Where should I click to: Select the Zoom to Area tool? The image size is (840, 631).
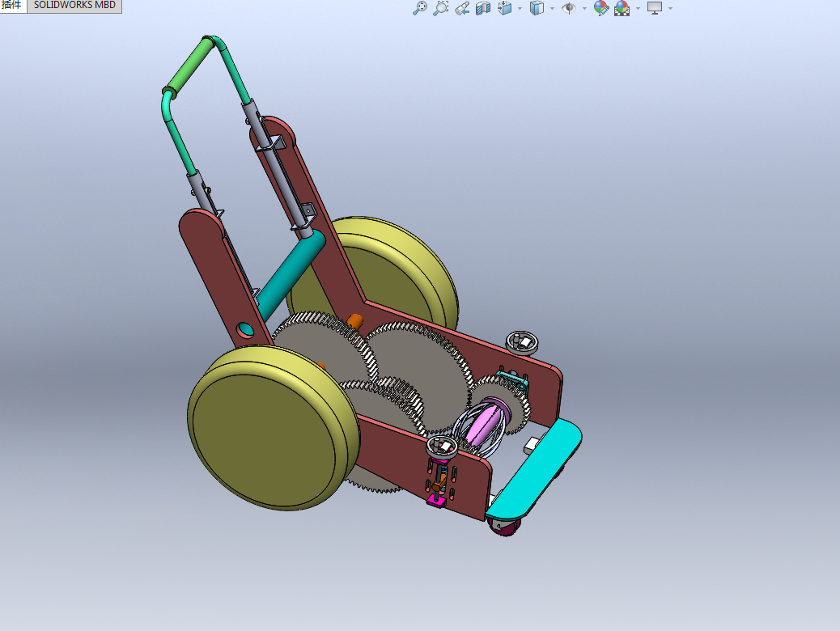point(441,8)
